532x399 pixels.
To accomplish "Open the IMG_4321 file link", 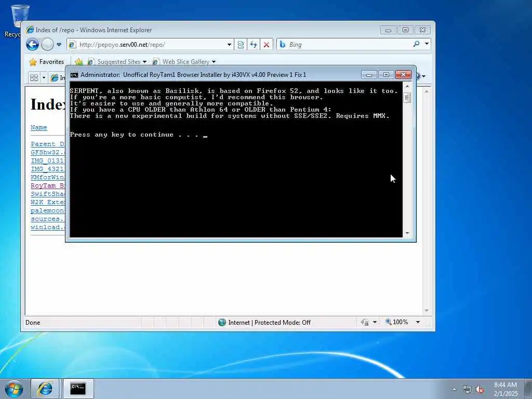I will pos(47,169).
